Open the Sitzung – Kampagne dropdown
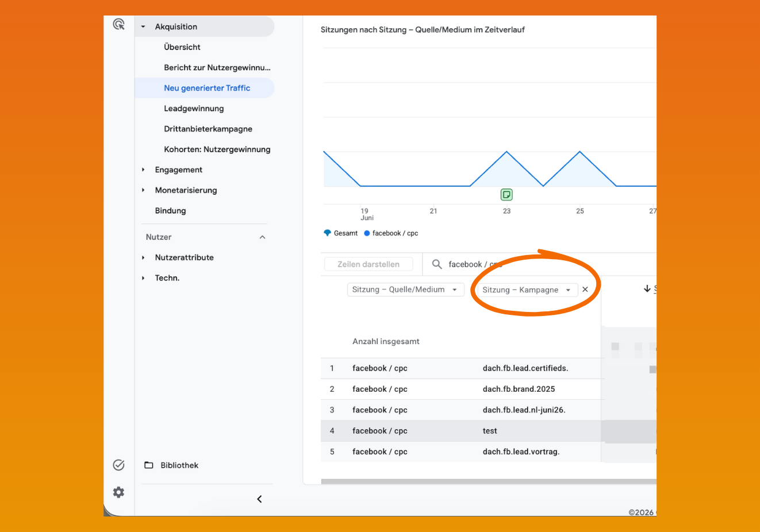The height and width of the screenshot is (532, 760). 527,290
